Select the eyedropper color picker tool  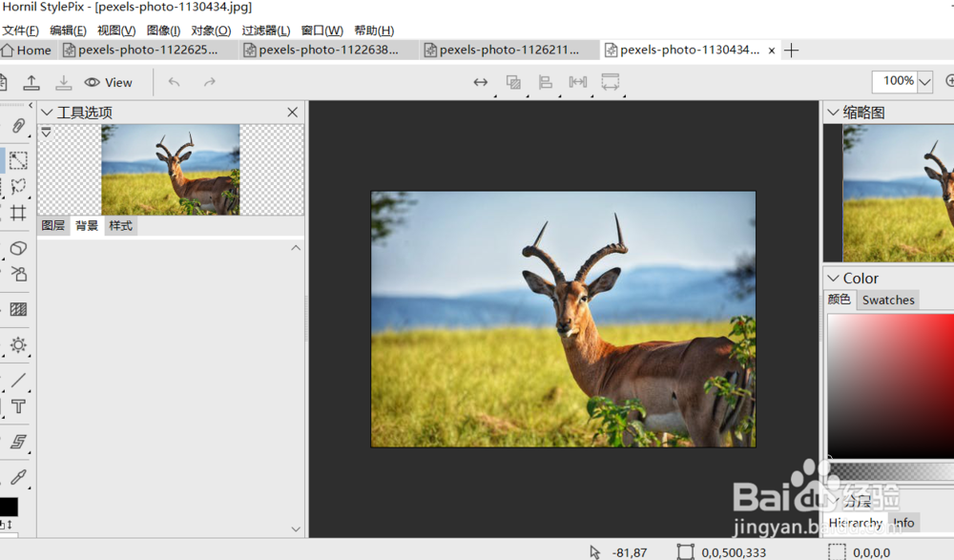tap(18, 477)
